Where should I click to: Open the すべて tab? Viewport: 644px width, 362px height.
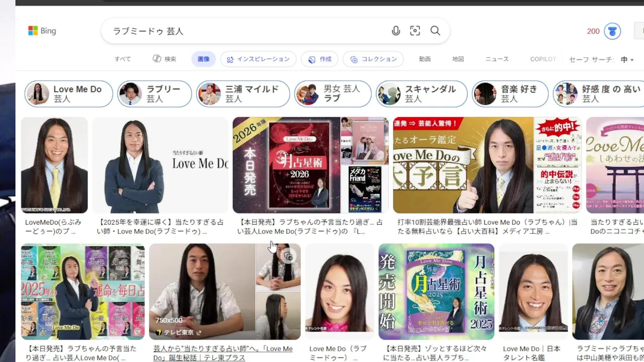[122, 59]
